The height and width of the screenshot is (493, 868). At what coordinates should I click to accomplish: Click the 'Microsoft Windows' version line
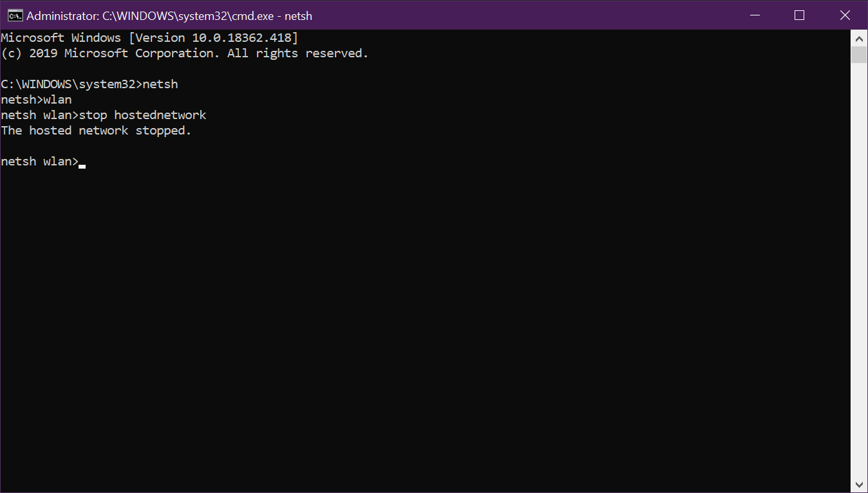[61, 38]
